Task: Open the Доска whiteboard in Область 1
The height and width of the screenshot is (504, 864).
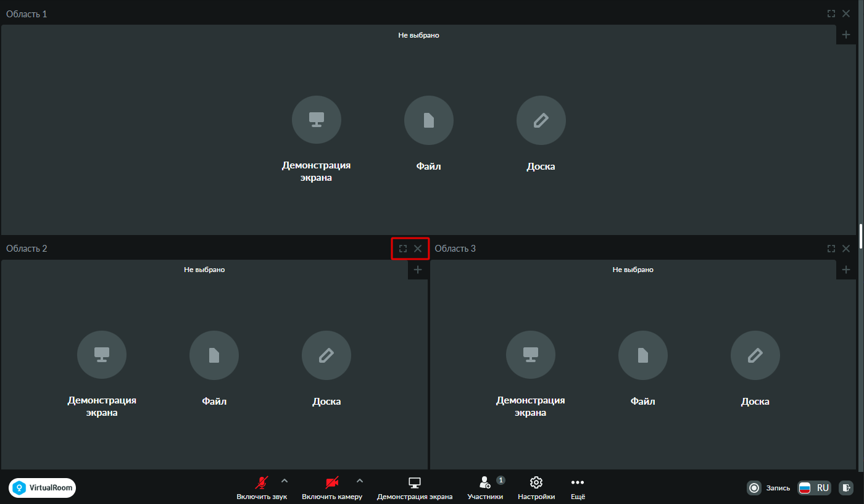Action: point(541,120)
